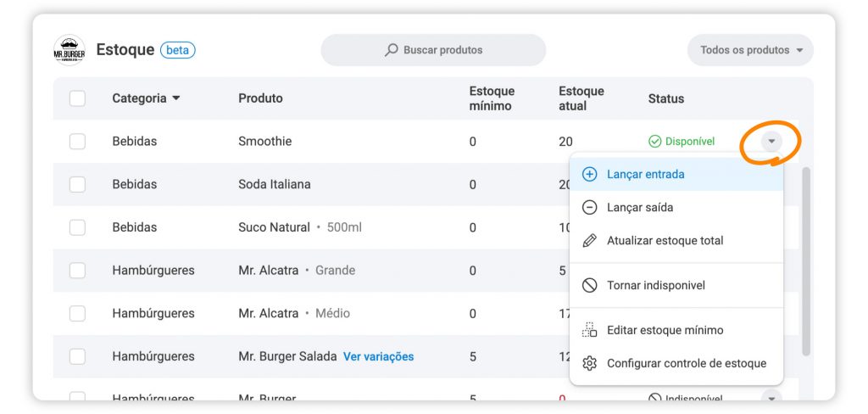Click the Mr. Burger logo icon
The width and height of the screenshot is (868, 414).
point(69,50)
